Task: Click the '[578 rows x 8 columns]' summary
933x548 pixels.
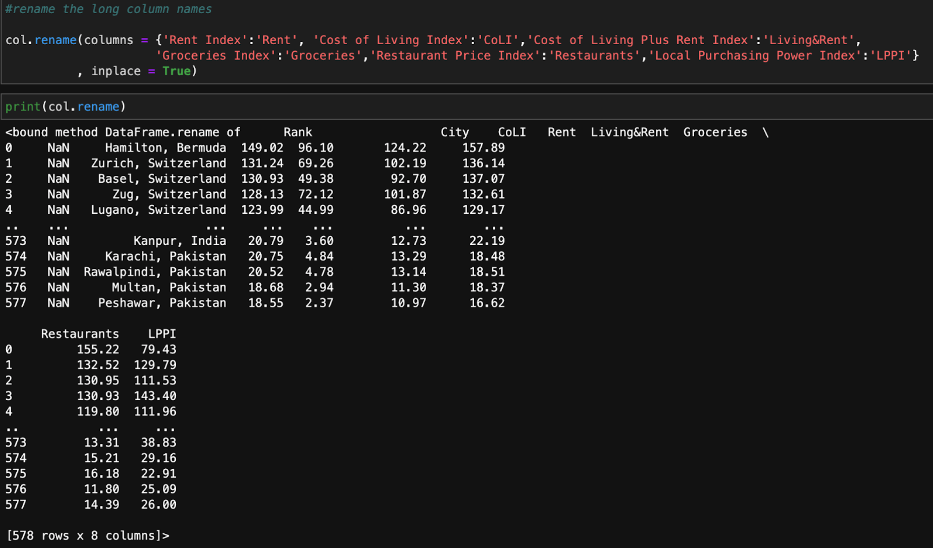Action: coord(85,536)
